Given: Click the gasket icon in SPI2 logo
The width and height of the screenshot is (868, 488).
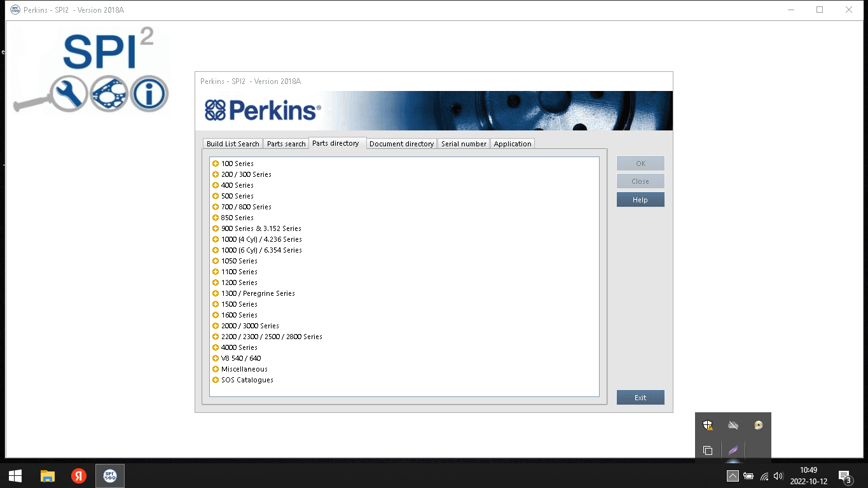Looking at the screenshot, I should pos(109,94).
